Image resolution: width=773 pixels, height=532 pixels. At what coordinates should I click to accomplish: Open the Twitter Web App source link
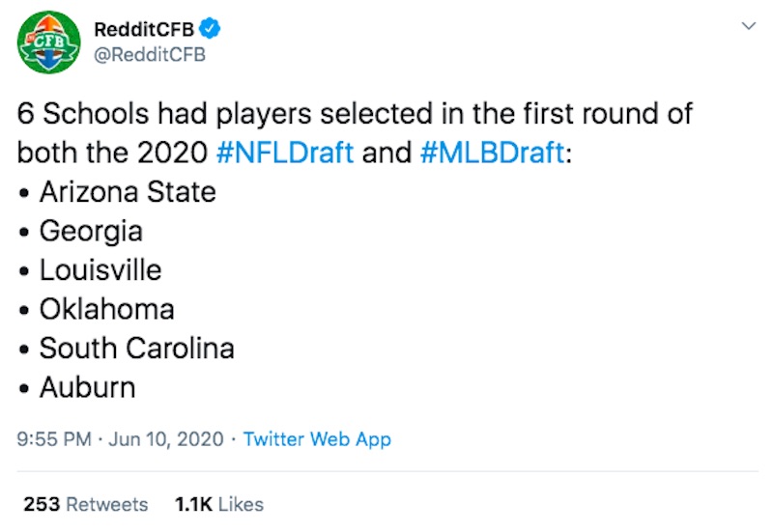click(x=317, y=439)
